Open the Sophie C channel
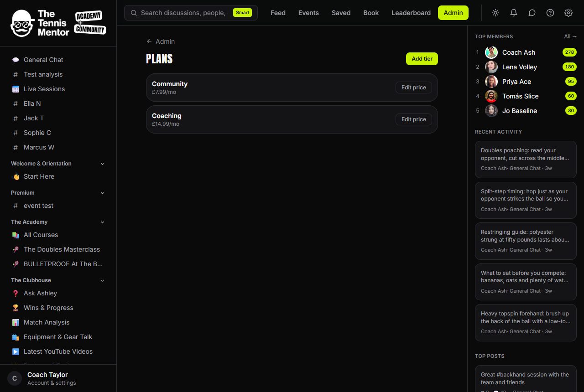Viewport: 584px width, 392px height. (x=58, y=133)
